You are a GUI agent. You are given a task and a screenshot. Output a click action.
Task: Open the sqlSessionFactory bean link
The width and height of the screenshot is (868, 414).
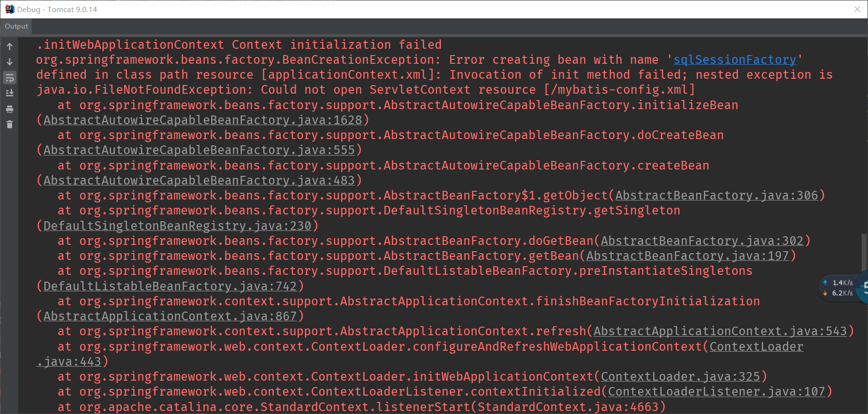(735, 60)
